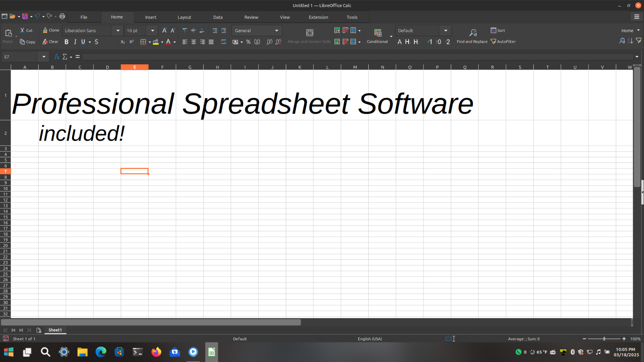The image size is (644, 362).
Task: Switch to the Insert tab
Action: (x=151, y=17)
